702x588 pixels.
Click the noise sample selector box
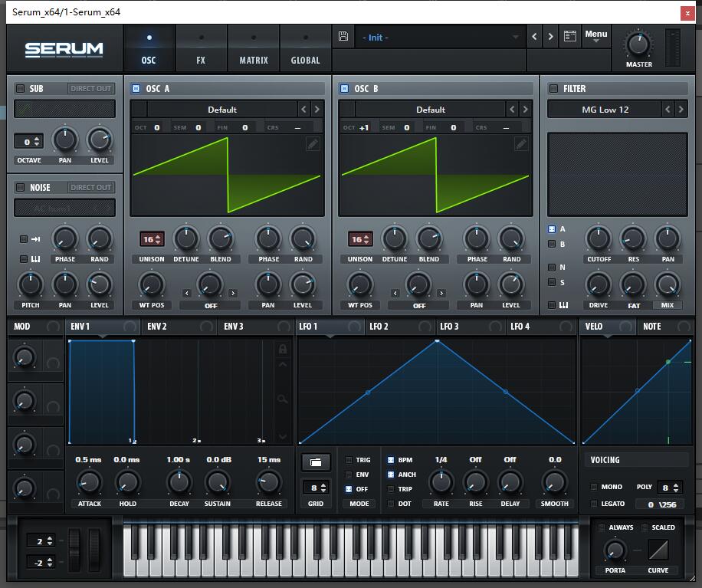(x=65, y=208)
